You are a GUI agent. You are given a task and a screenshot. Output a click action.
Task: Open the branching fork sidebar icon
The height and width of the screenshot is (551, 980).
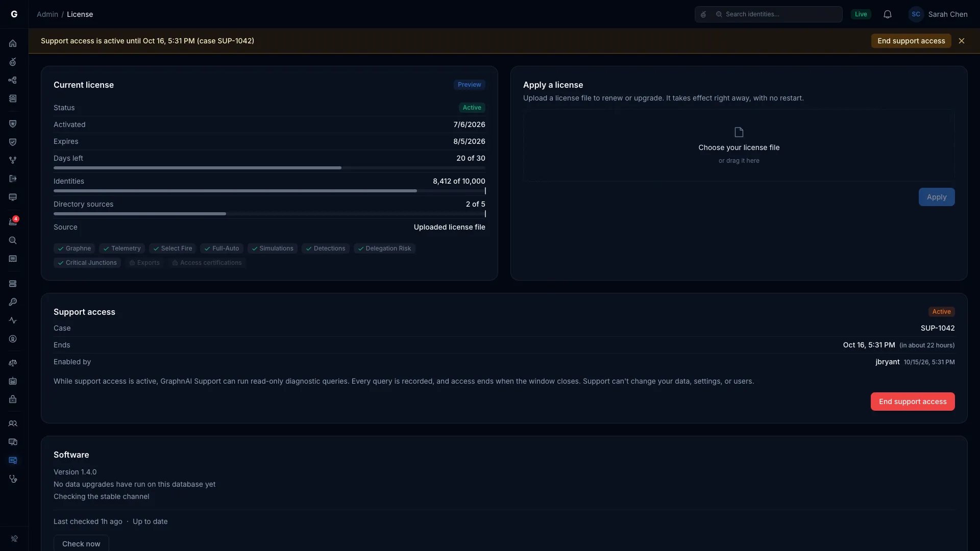(13, 160)
